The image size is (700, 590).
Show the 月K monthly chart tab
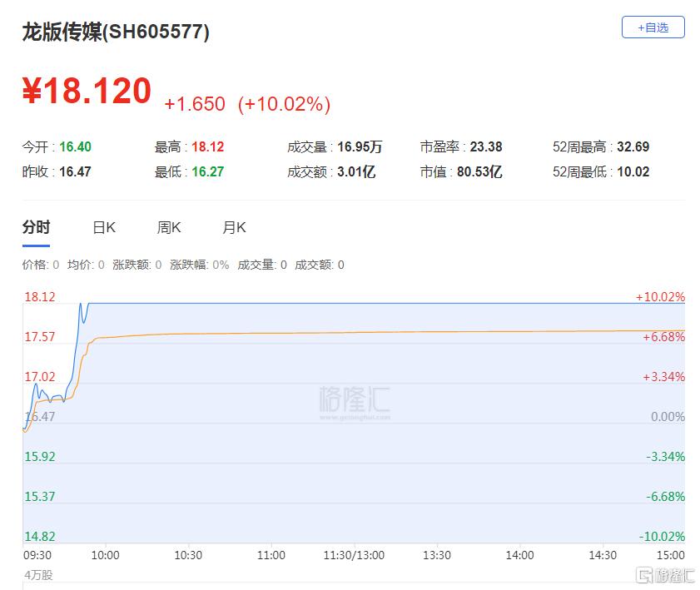pos(235,228)
